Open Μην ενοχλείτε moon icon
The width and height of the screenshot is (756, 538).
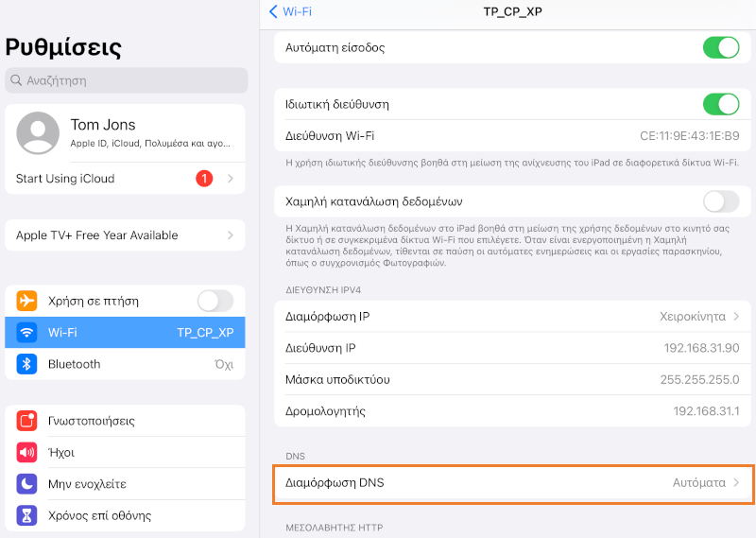click(27, 484)
